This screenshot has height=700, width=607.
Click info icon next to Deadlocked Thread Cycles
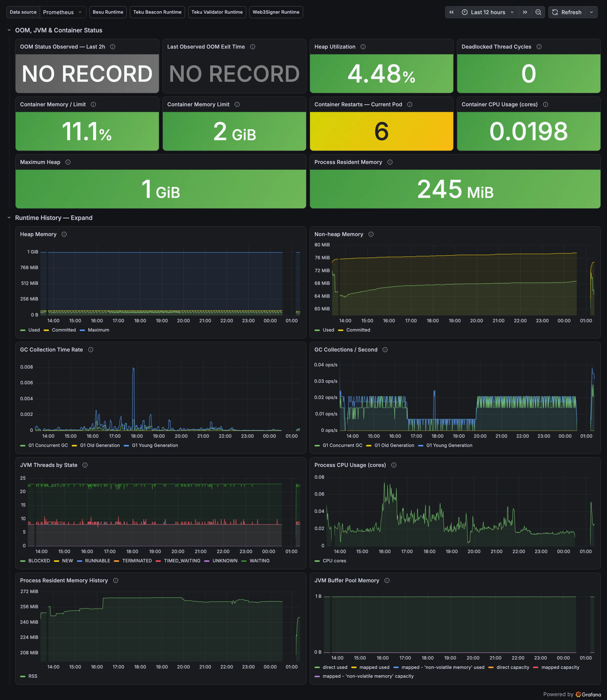[539, 47]
